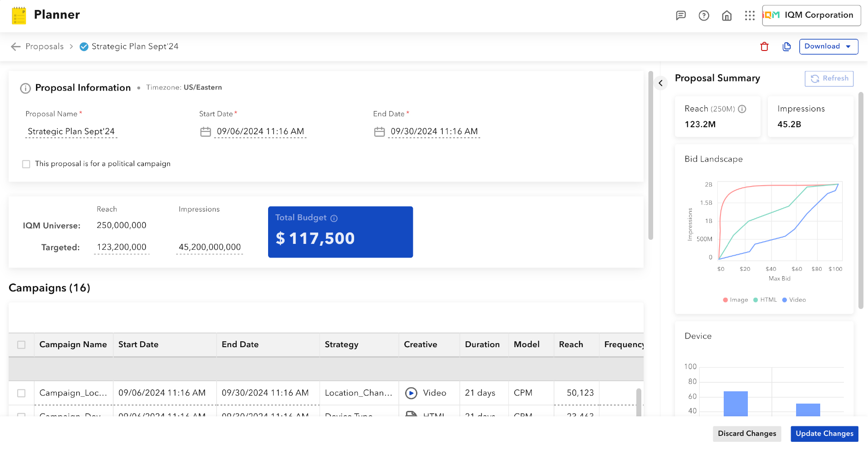Image resolution: width=868 pixels, height=450 pixels.
Task: Select the Campaign_Loc row checkbox
Action: pyautogui.click(x=21, y=393)
